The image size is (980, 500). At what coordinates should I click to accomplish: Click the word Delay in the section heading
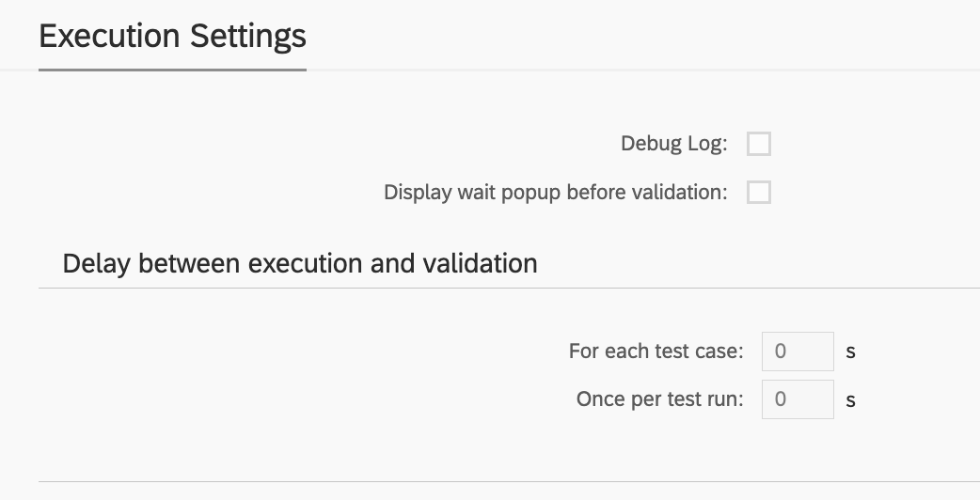(97, 263)
